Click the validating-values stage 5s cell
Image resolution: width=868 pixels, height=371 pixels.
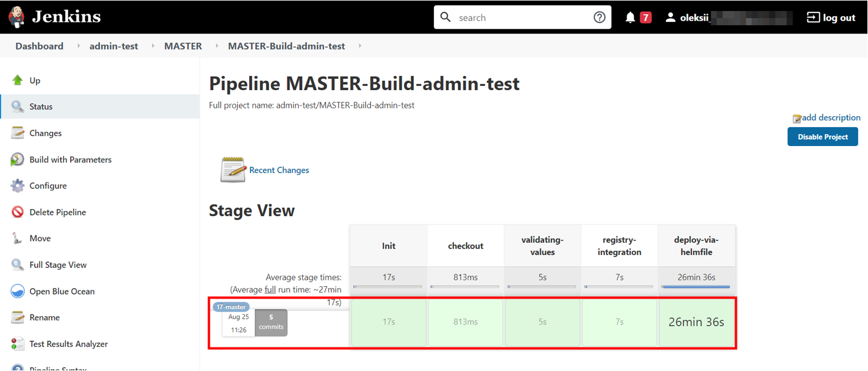point(542,322)
